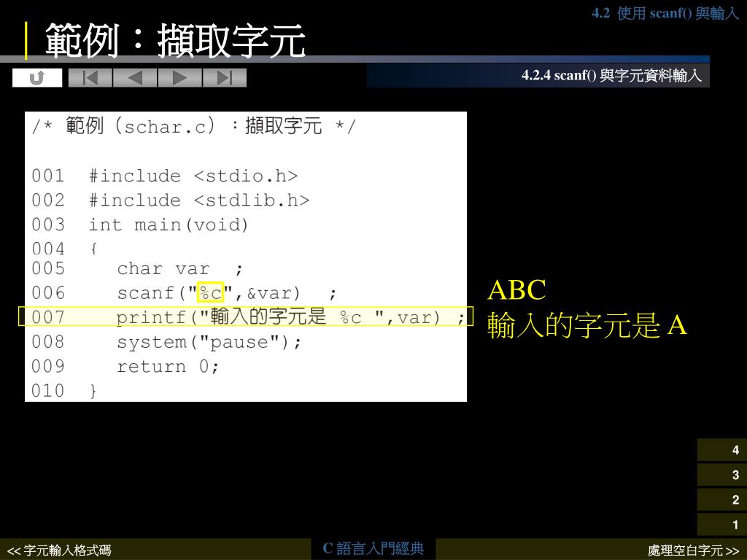Click line 001 #include <stdio.h>
This screenshot has width=747, height=560.
tap(165, 176)
